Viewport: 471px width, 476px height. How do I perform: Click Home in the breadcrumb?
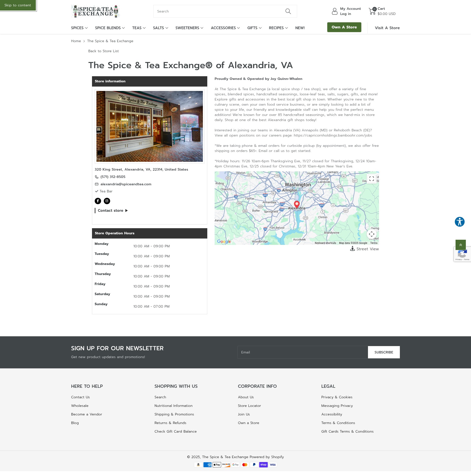76,41
